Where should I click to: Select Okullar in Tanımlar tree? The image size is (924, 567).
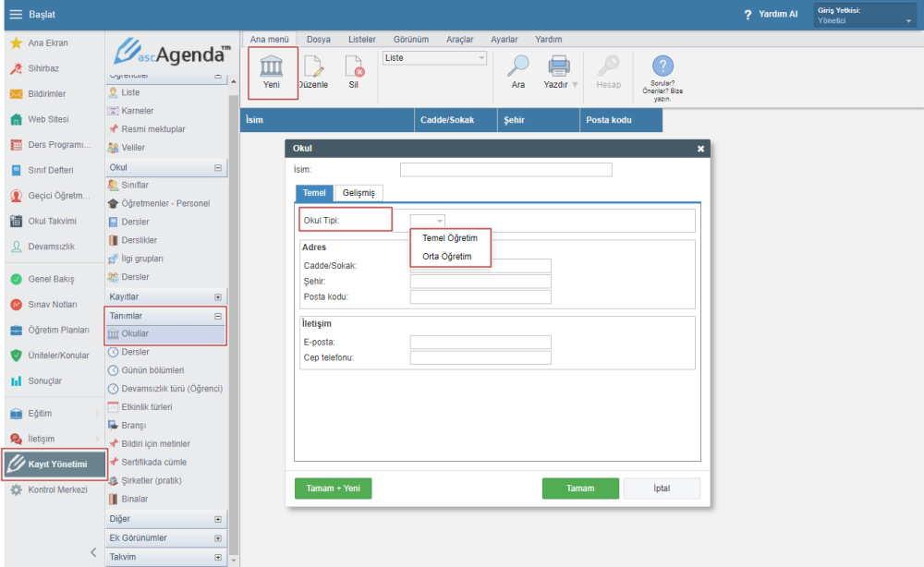pos(165,334)
